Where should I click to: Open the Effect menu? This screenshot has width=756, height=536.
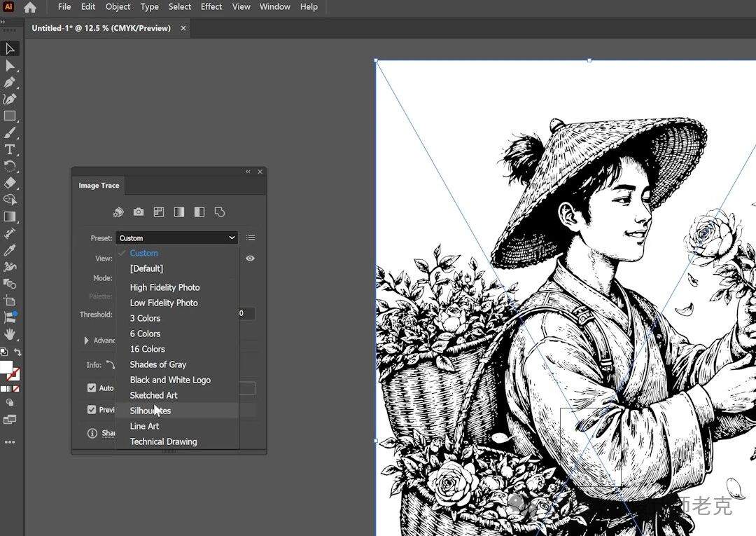coord(211,7)
